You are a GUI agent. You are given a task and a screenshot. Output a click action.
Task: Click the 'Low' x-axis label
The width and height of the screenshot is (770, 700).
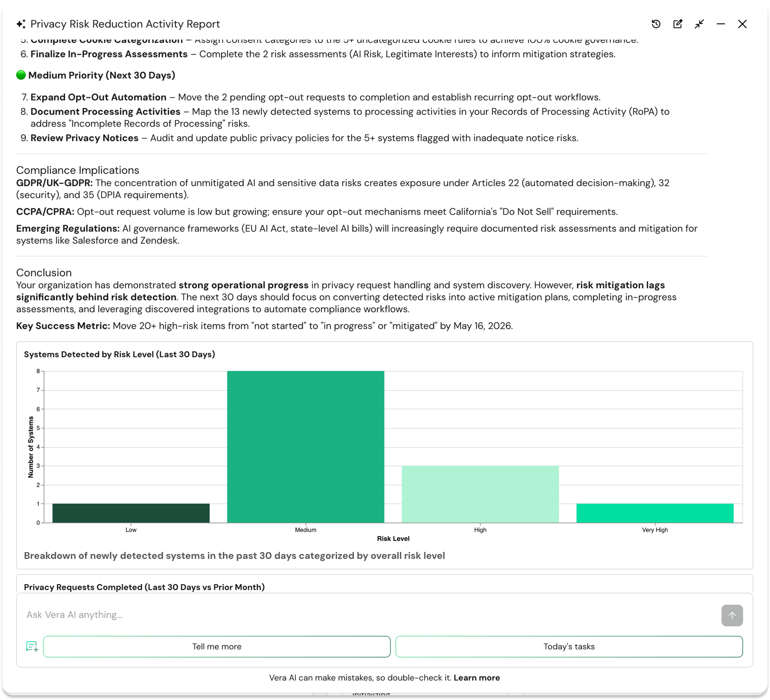tap(131, 530)
